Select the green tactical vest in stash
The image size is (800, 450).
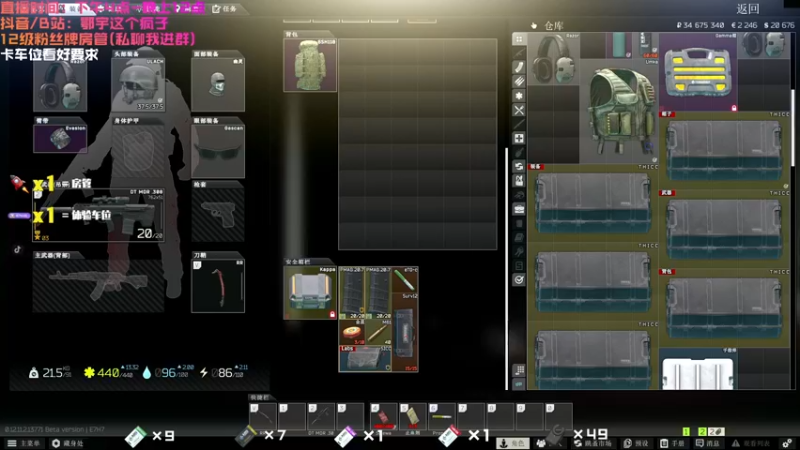click(x=619, y=111)
